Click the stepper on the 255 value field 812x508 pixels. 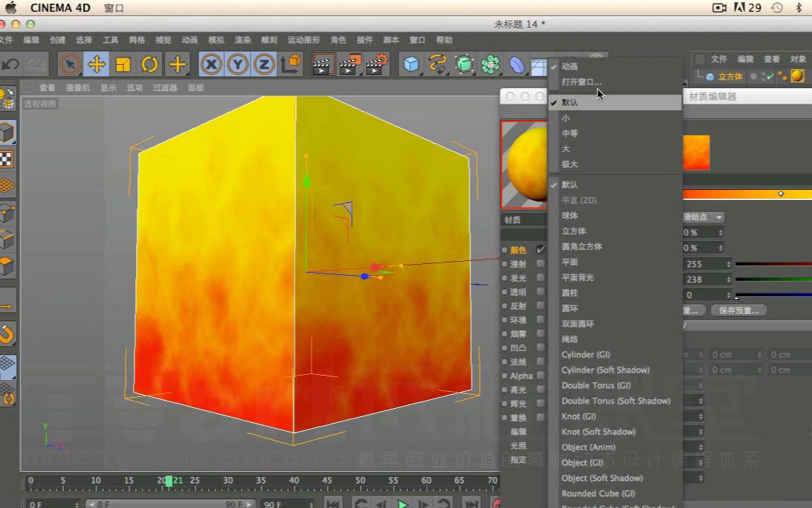pos(728,264)
